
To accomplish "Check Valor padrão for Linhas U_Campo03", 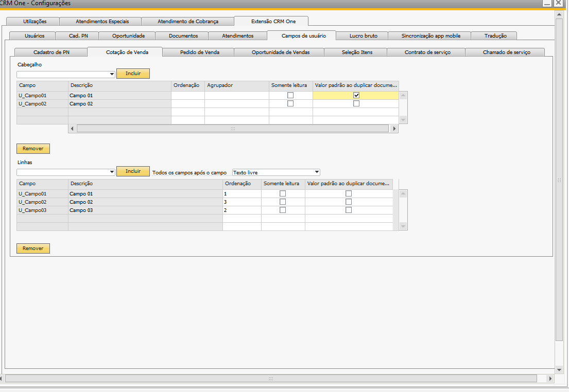I will point(349,210).
